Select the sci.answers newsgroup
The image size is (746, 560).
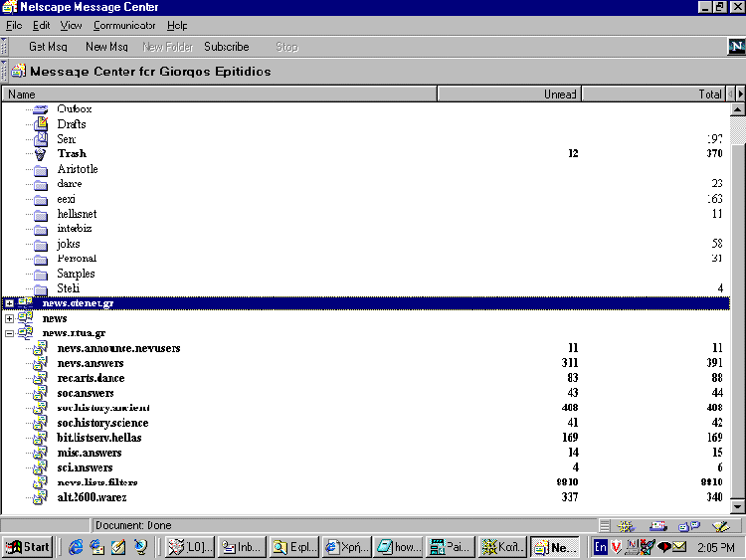coord(366,467)
